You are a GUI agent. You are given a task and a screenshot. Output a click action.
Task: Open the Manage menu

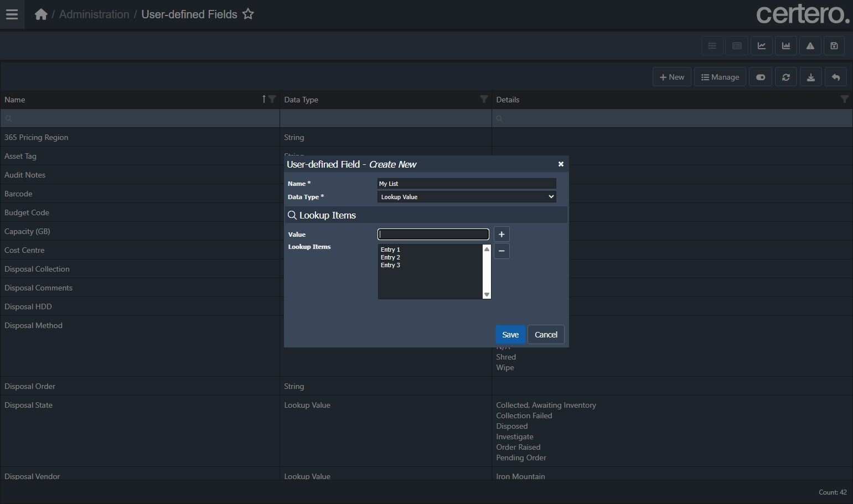coord(720,77)
